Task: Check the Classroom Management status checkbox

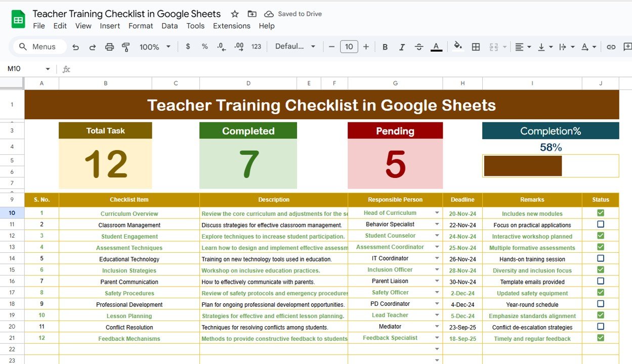Action: click(x=601, y=224)
